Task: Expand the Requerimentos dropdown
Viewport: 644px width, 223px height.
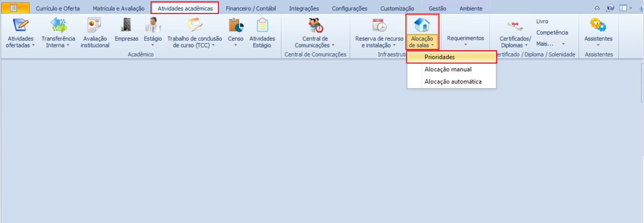Action: tap(466, 45)
